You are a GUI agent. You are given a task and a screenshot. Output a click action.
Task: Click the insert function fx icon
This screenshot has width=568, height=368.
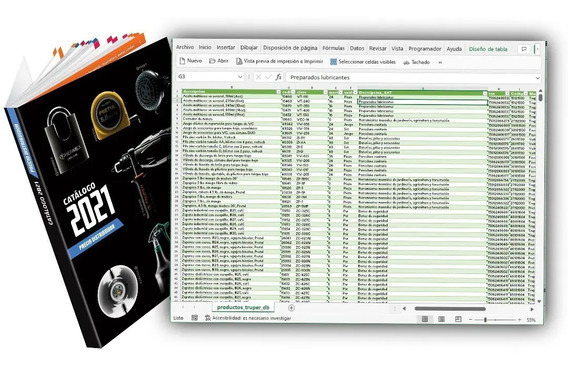[x=278, y=76]
